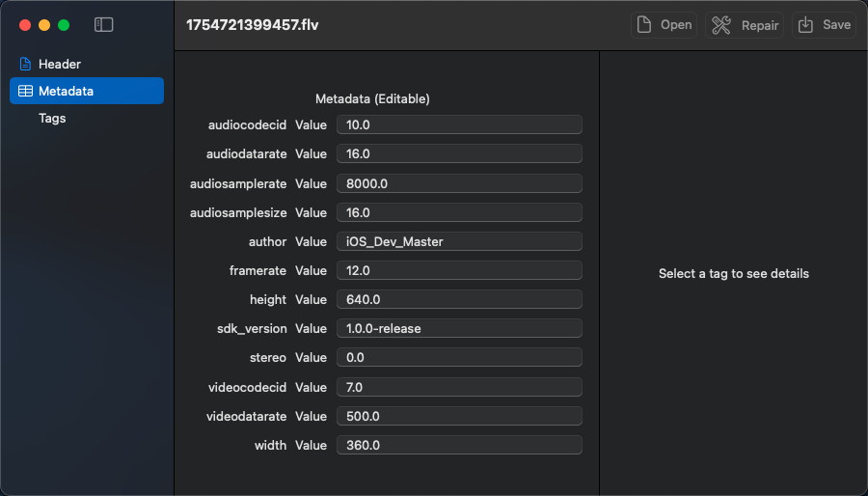Click the green full-screen window button
This screenshot has width=868, height=496.
coord(64,25)
